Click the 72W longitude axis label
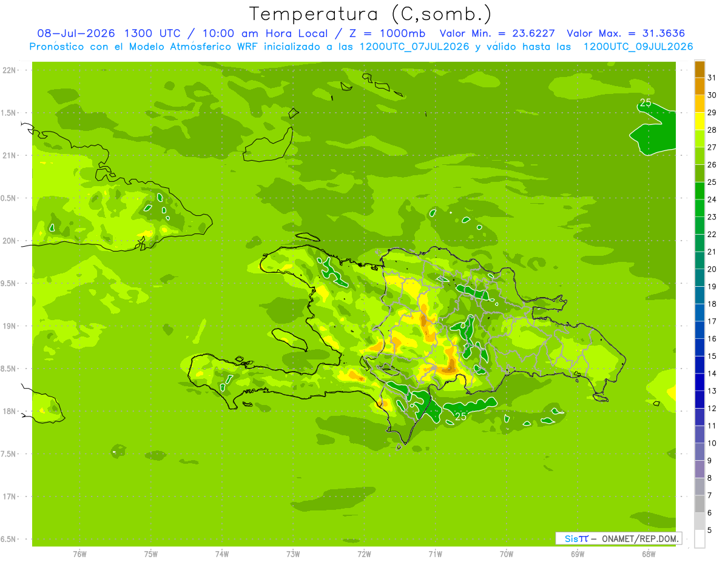Image resolution: width=728 pixels, height=562 pixels. (x=365, y=554)
